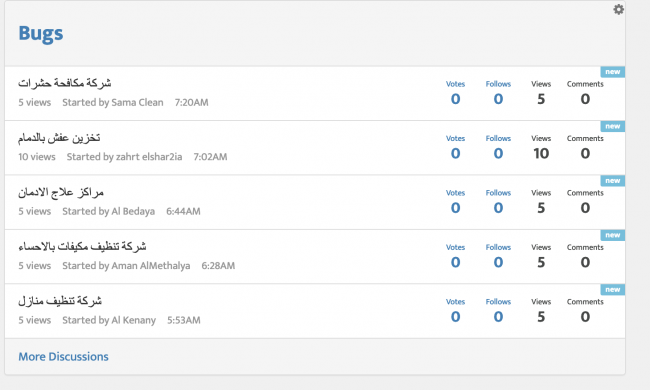Click Follows count on Al Kenany post
650x390 pixels.
[x=498, y=317]
